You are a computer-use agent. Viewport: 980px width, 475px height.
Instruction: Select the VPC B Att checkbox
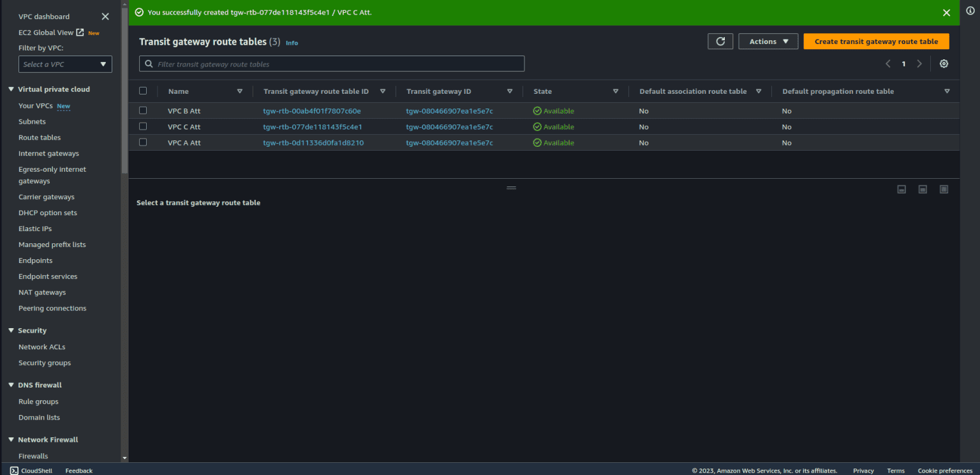pyautogui.click(x=143, y=110)
